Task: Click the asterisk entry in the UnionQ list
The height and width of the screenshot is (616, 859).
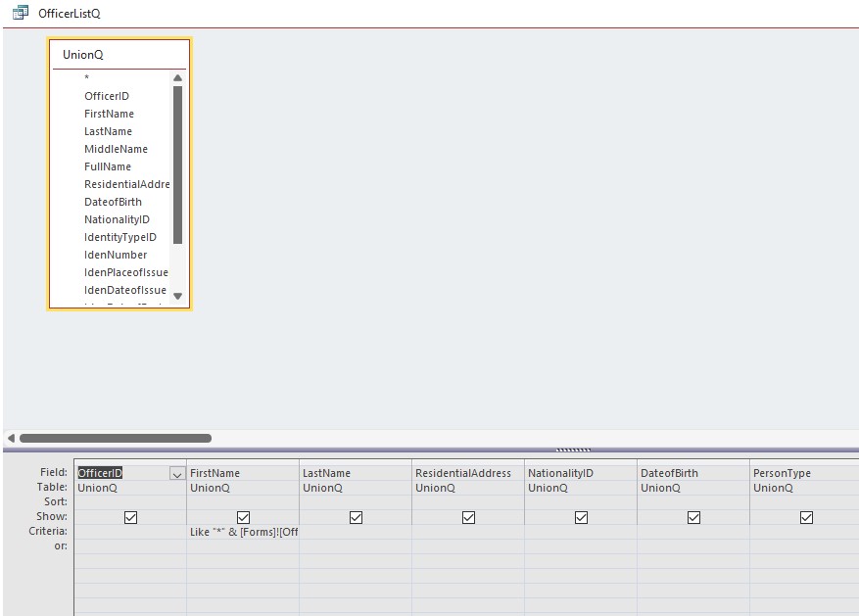Action: [85, 77]
